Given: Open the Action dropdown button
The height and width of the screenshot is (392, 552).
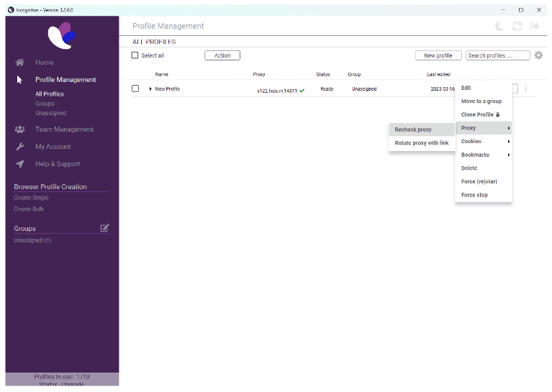Looking at the screenshot, I should click(x=222, y=55).
